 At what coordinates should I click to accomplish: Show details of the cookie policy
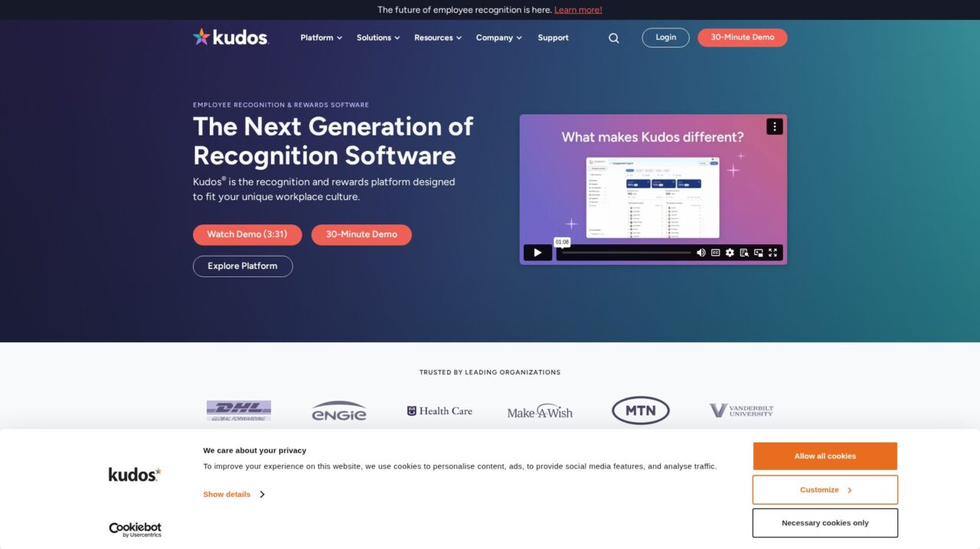pyautogui.click(x=227, y=494)
